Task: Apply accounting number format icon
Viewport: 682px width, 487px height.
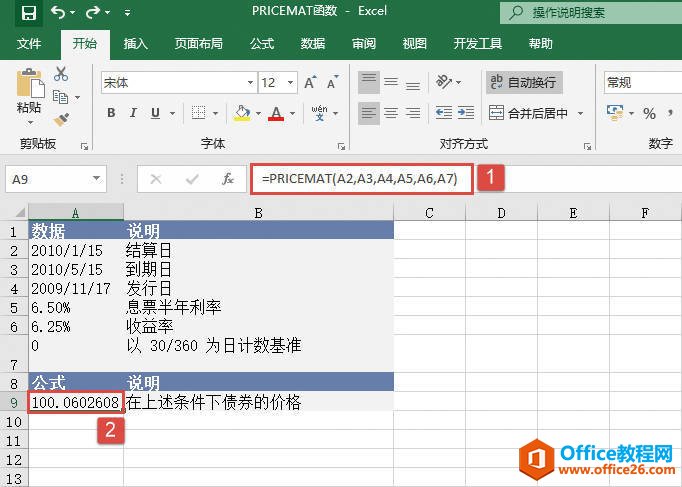Action: click(x=615, y=113)
